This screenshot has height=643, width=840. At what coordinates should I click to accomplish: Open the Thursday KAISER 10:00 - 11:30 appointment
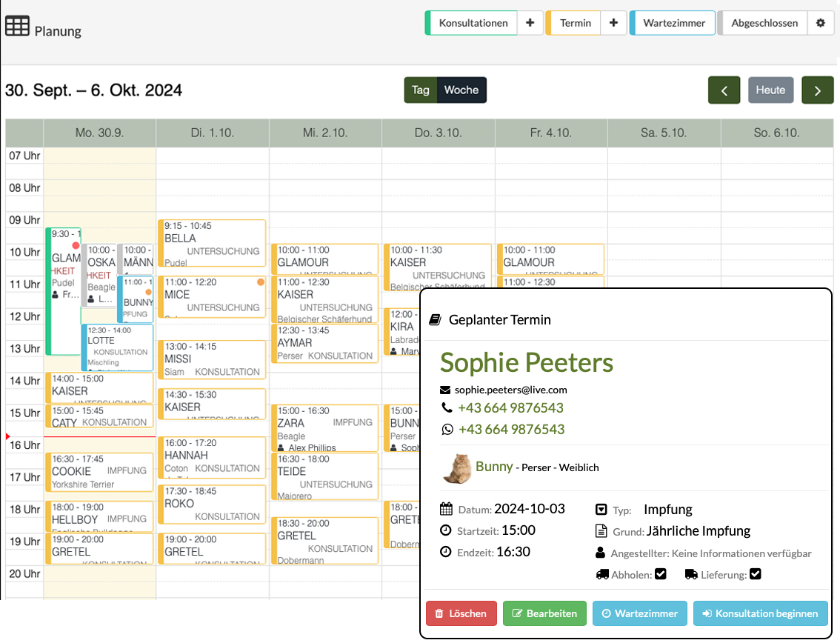[438, 267]
